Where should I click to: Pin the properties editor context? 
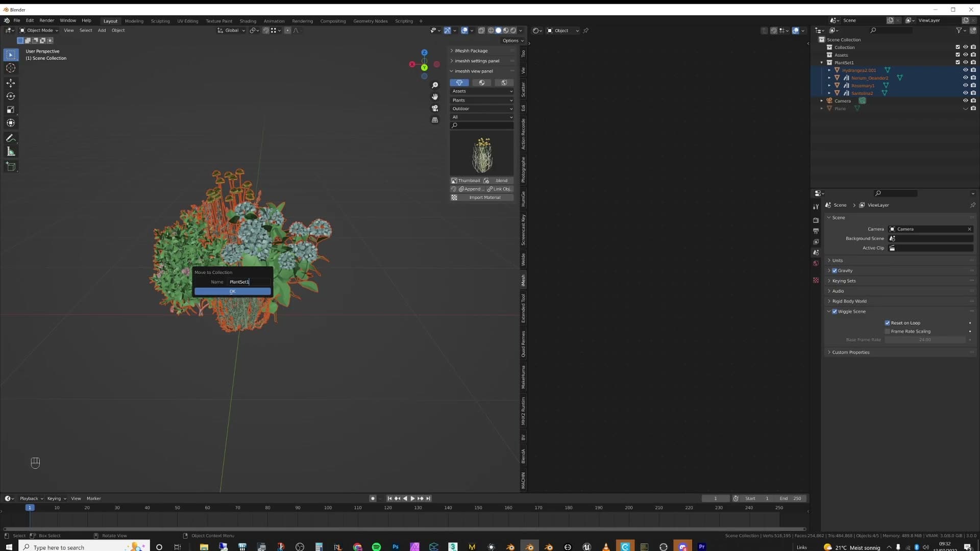[x=972, y=205]
